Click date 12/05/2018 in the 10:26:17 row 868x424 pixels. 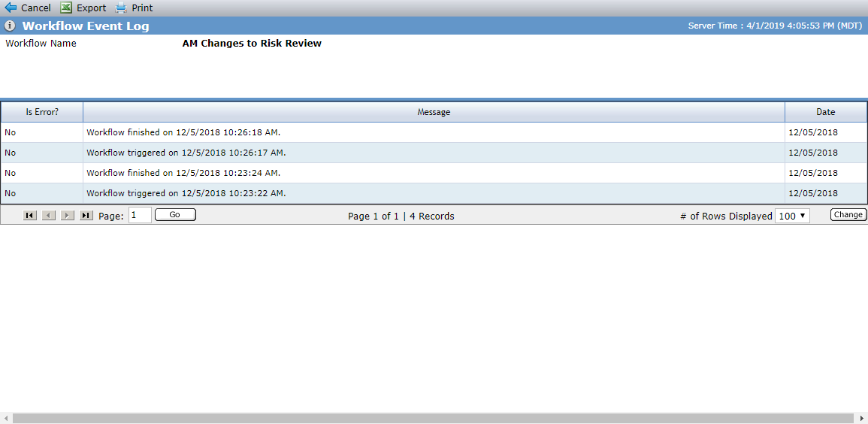813,152
